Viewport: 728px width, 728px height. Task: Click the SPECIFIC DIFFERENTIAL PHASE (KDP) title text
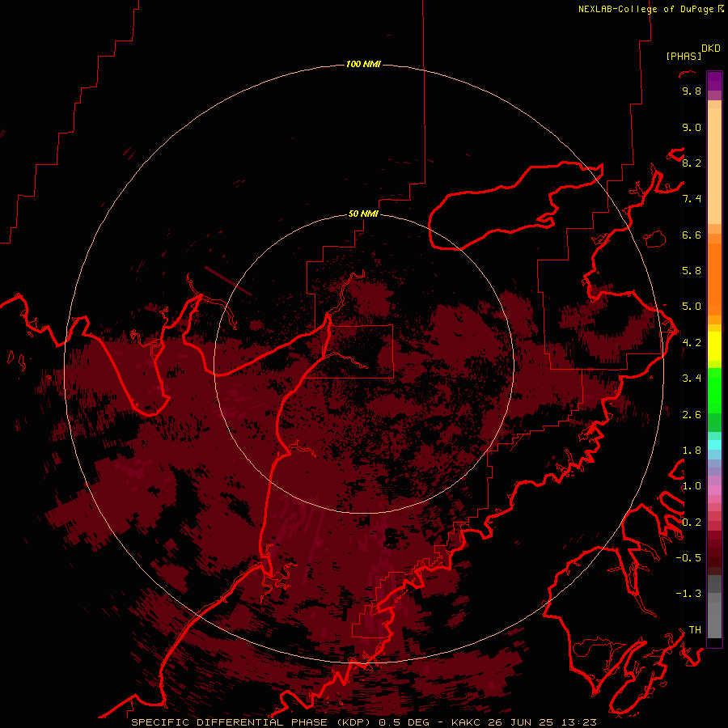[x=251, y=722]
